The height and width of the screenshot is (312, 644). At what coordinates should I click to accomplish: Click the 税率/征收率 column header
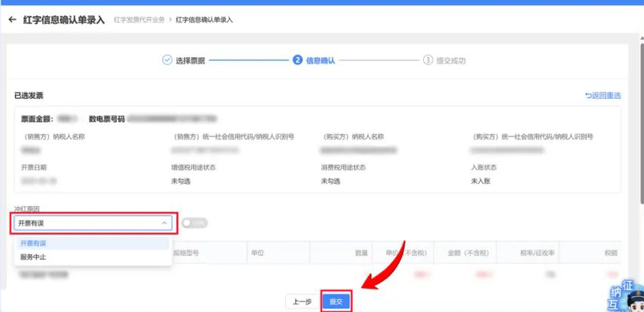(x=537, y=253)
